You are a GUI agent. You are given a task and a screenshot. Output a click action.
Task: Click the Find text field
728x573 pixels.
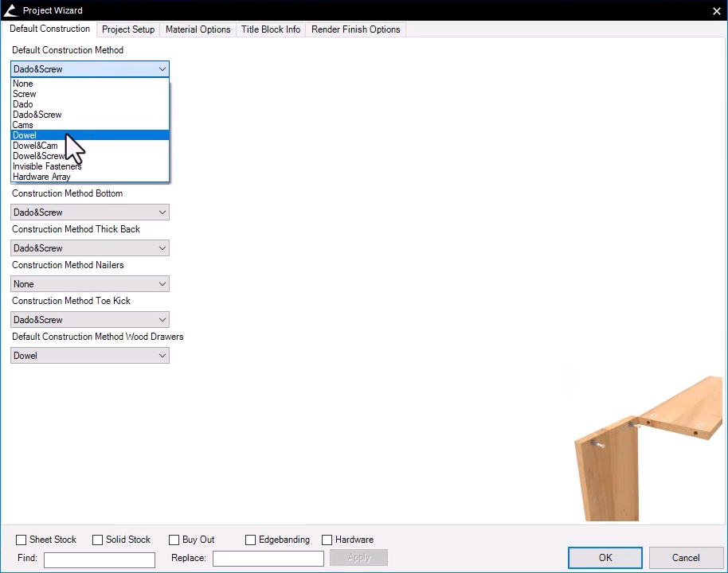(100, 559)
